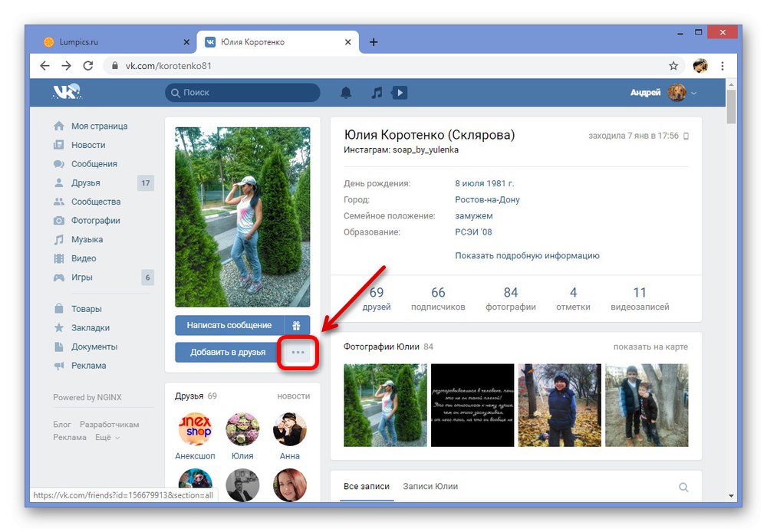The image size is (767, 532).
Task: Click the megaphone icon next to Реклама
Action: pos(59,366)
